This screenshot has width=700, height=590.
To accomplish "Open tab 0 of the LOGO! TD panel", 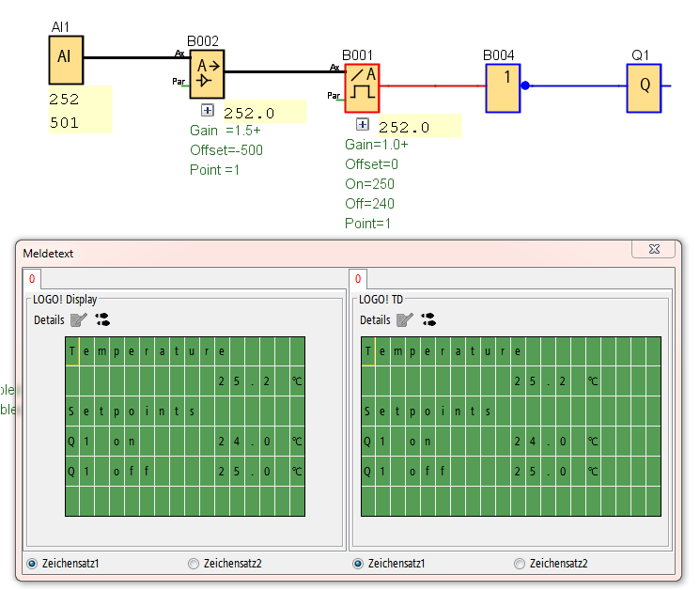I will [x=356, y=279].
